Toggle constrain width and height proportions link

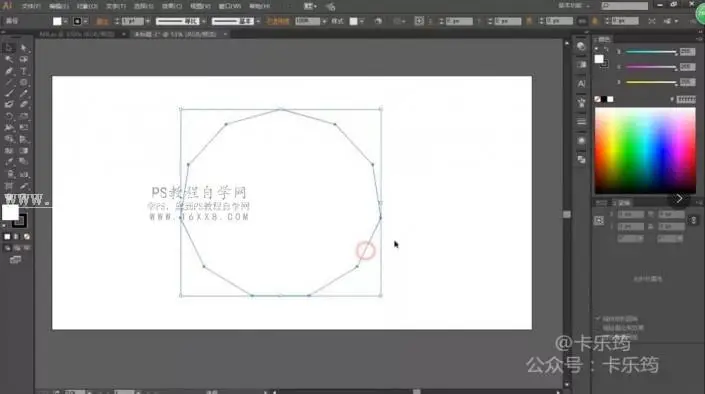[x=693, y=220]
